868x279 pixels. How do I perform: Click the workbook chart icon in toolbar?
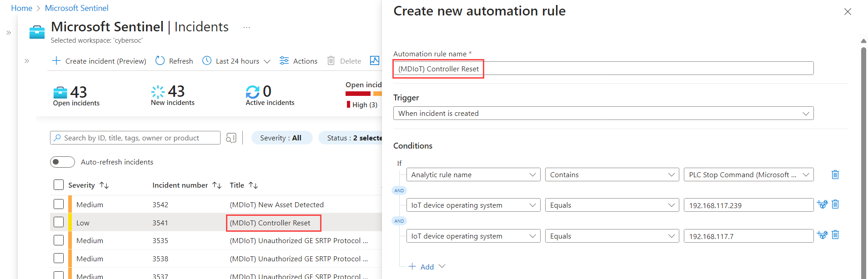click(375, 60)
